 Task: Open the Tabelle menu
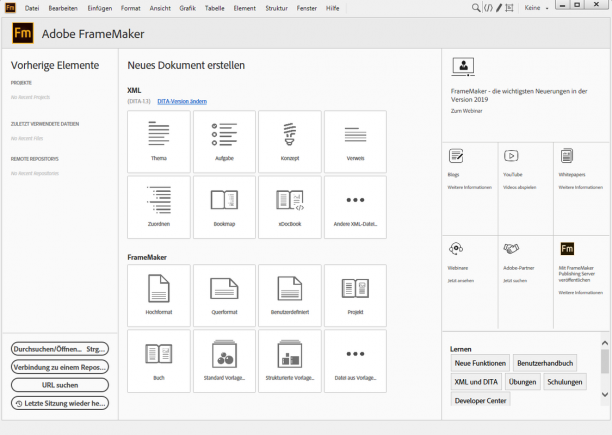pyautogui.click(x=215, y=8)
